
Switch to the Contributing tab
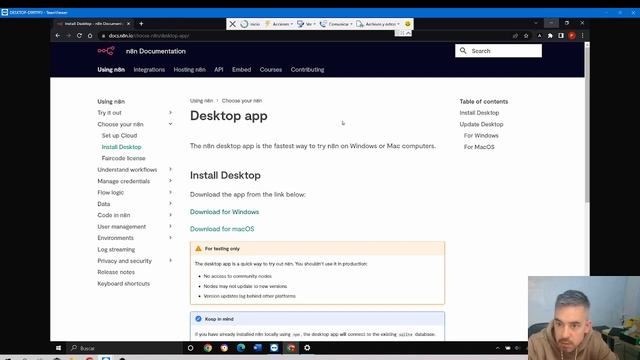pos(307,70)
